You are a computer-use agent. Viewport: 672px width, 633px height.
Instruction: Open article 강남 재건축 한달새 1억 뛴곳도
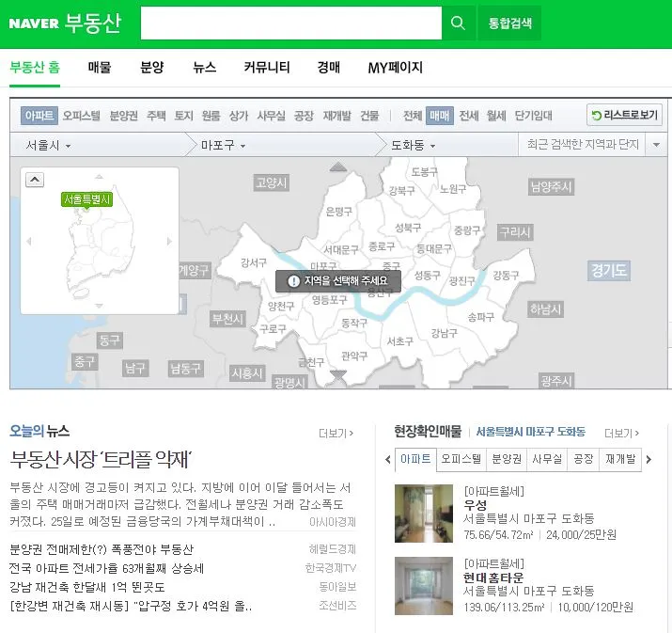click(87, 587)
